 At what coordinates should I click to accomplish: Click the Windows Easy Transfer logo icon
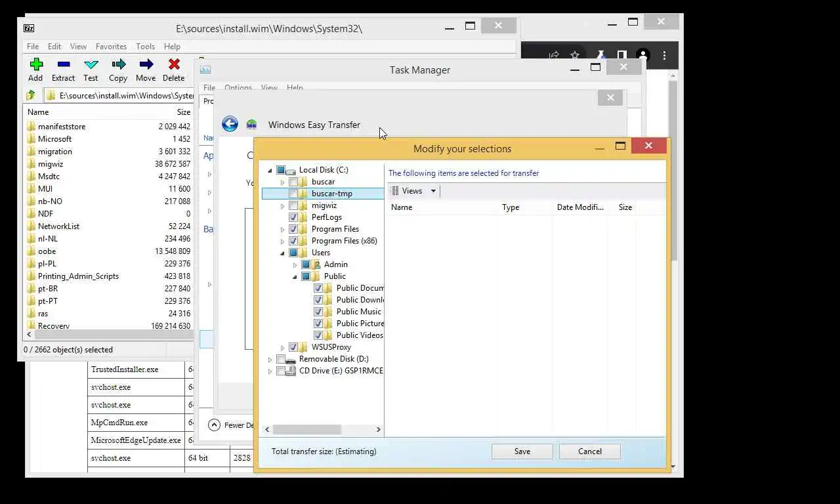251,124
